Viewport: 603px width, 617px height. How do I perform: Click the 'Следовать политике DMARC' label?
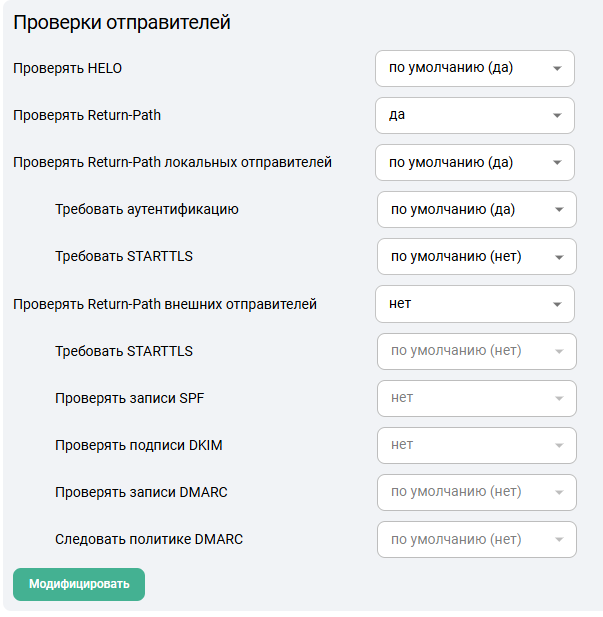click(x=149, y=539)
